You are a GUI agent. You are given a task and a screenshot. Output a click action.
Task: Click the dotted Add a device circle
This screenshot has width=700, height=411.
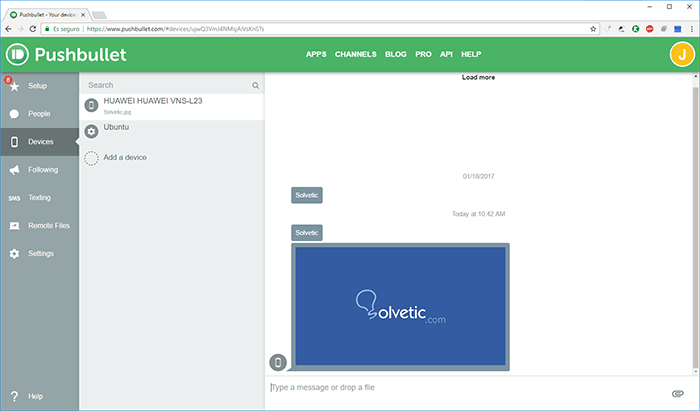pos(92,158)
